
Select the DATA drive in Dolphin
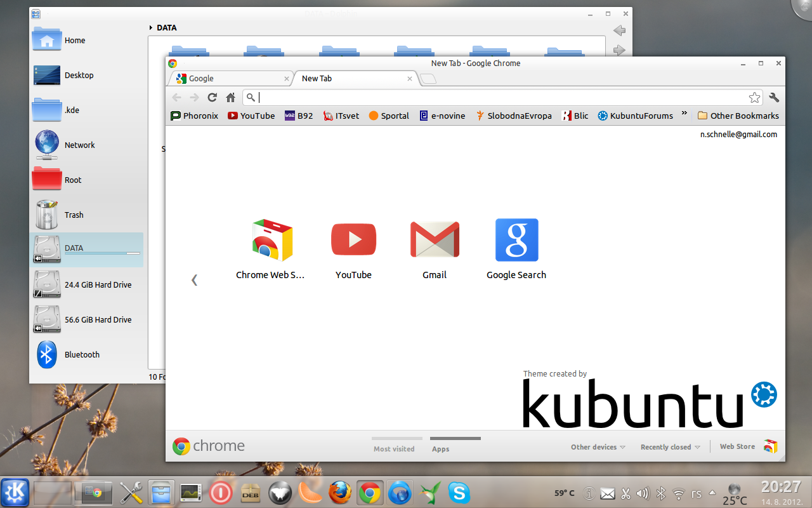pyautogui.click(x=87, y=250)
